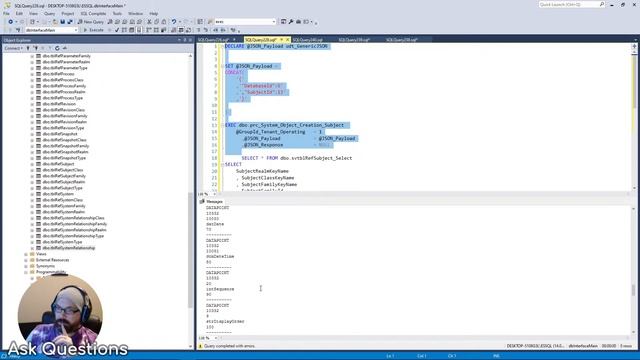The height and width of the screenshot is (360, 640).
Task: Open the Tools menu
Action: [x=117, y=13]
